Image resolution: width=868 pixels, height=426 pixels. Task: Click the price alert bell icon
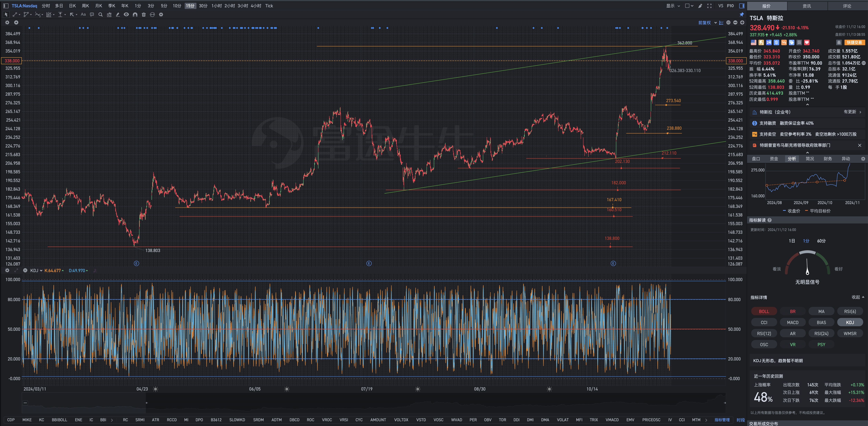click(x=839, y=42)
